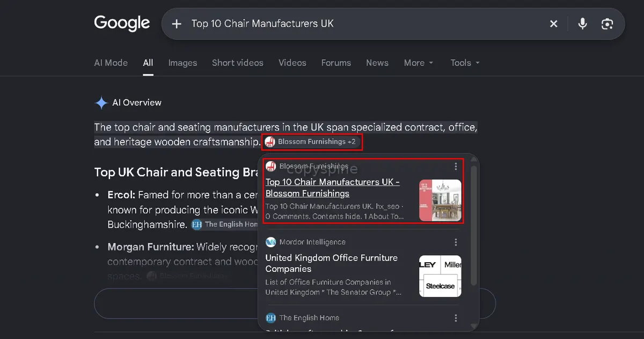The height and width of the screenshot is (339, 644).
Task: Click 'Top UK Chair and Seating' heading
Action: pyautogui.click(x=176, y=172)
